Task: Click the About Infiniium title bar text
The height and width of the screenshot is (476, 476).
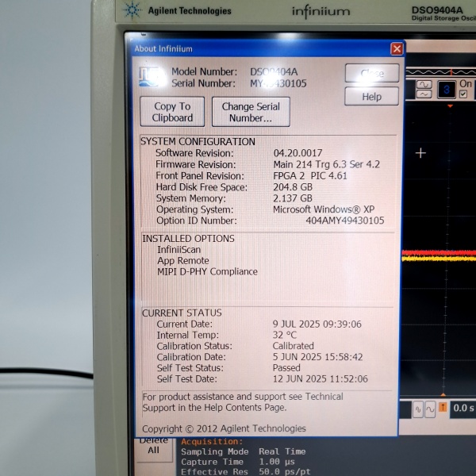Action: pos(163,49)
